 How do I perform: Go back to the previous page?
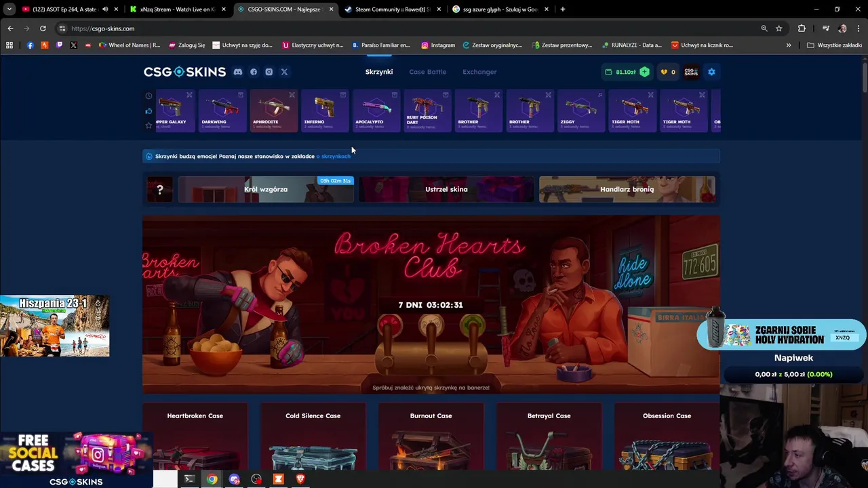point(10,28)
